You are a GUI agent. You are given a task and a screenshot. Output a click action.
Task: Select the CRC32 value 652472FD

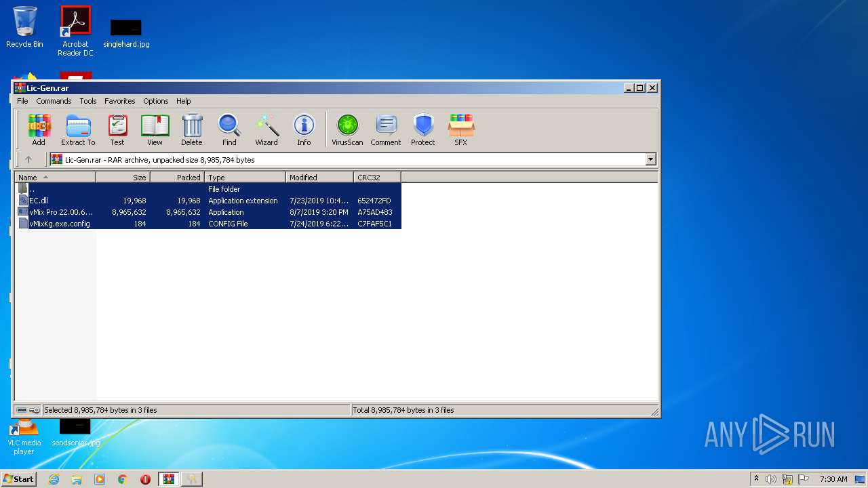[374, 201]
